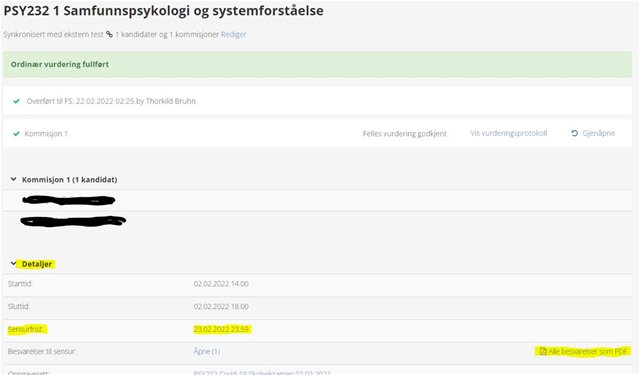Click the Gjenåpne reopen arrow icon
Screen dimensions: 640x375
[x=574, y=133]
